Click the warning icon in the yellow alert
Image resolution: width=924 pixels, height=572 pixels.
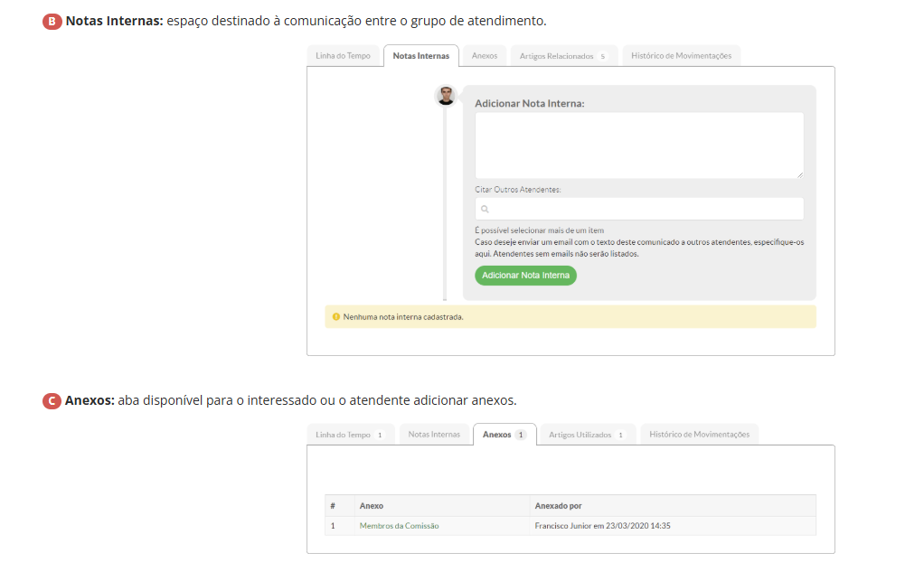pyautogui.click(x=336, y=317)
